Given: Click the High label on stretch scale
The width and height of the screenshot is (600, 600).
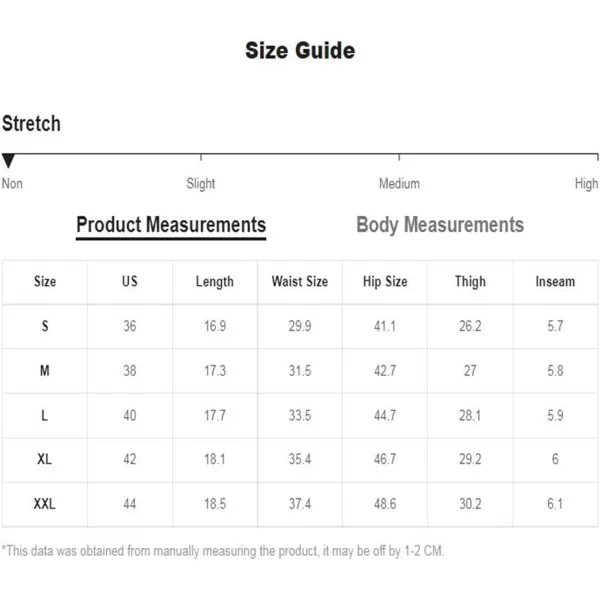Looking at the screenshot, I should click(586, 184).
